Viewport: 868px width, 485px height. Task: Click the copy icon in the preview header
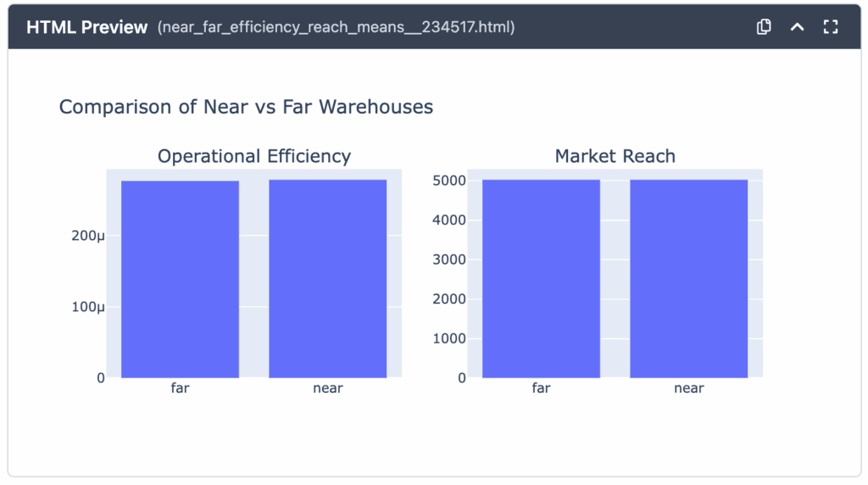click(764, 27)
